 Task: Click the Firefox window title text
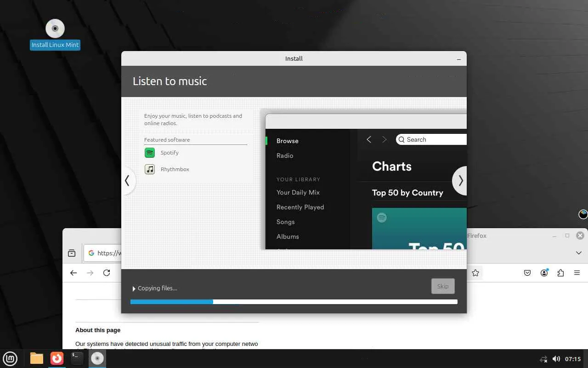[477, 236]
